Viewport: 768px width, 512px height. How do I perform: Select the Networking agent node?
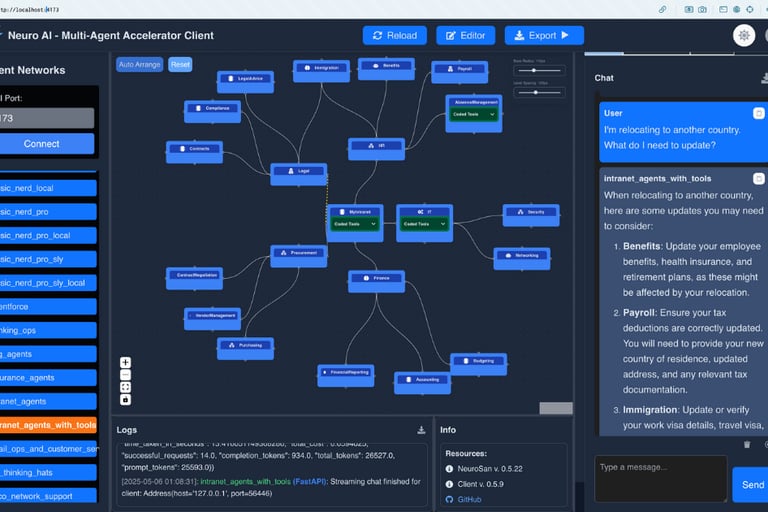point(522,259)
